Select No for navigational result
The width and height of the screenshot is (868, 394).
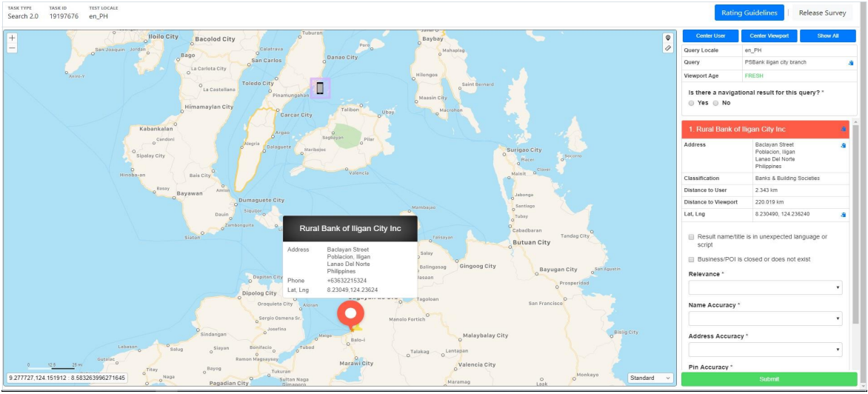point(715,103)
